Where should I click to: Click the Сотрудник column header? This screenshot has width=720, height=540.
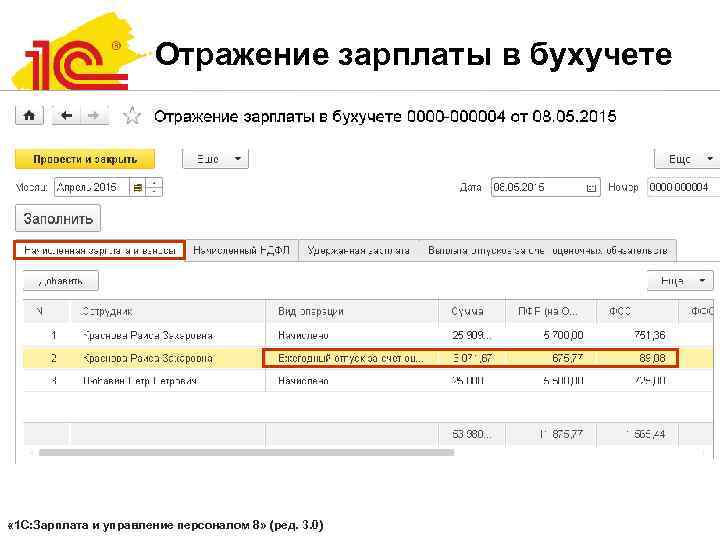click(x=168, y=311)
